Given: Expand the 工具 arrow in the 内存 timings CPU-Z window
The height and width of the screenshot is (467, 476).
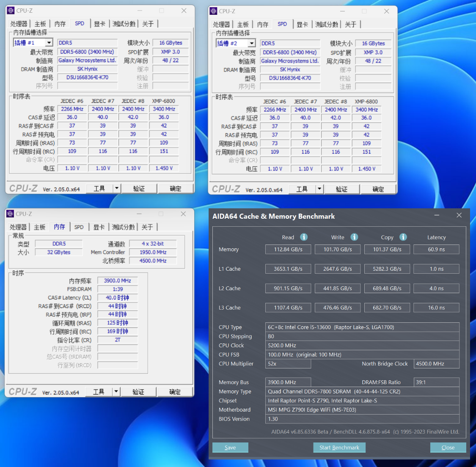Looking at the screenshot, I should point(116,392).
